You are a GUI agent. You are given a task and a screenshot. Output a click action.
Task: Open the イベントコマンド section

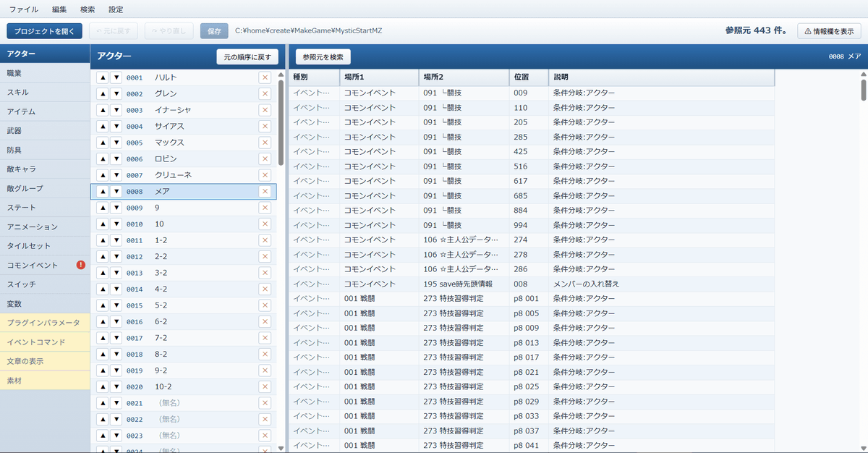click(x=45, y=342)
